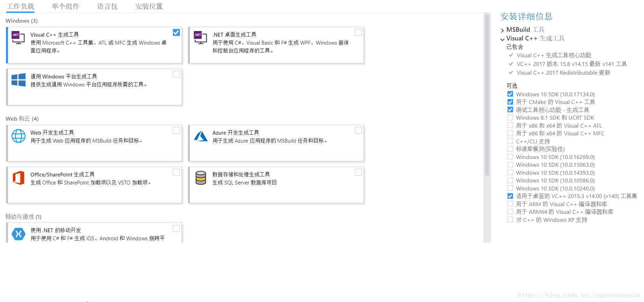Click Visual C++ 2017 Redistributable 更新 item
This screenshot has width=644, height=302.
(x=563, y=73)
